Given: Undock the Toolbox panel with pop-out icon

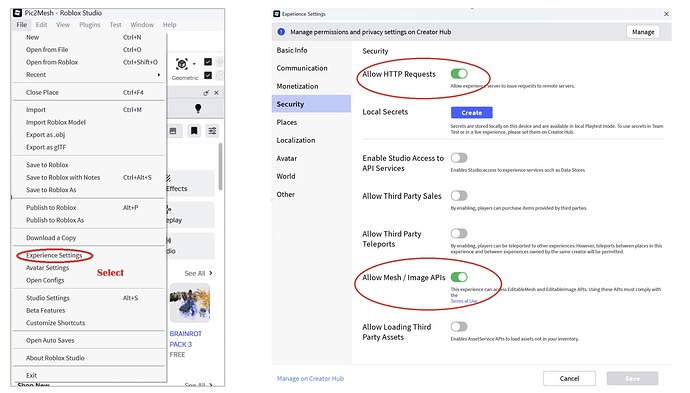Looking at the screenshot, I should click(x=206, y=93).
